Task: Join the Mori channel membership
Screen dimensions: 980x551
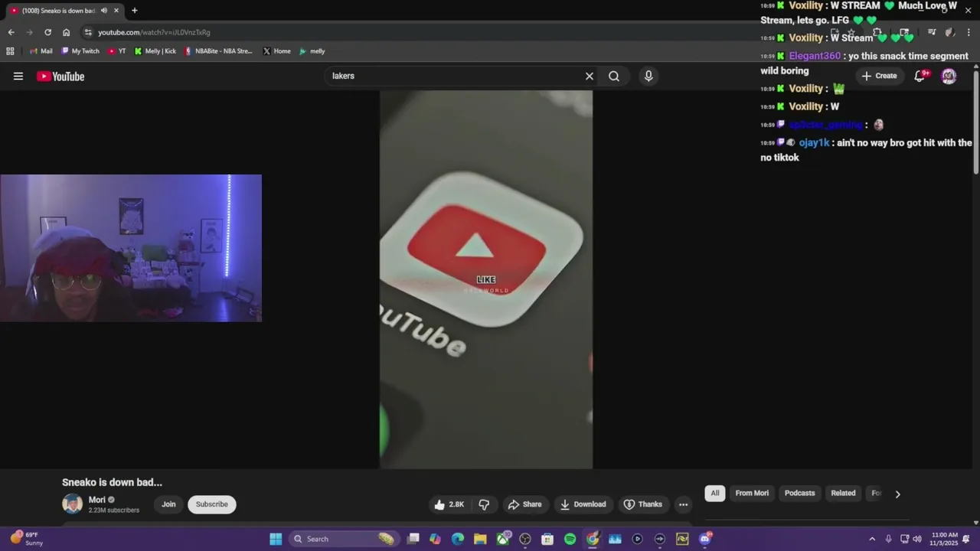Action: tap(168, 504)
